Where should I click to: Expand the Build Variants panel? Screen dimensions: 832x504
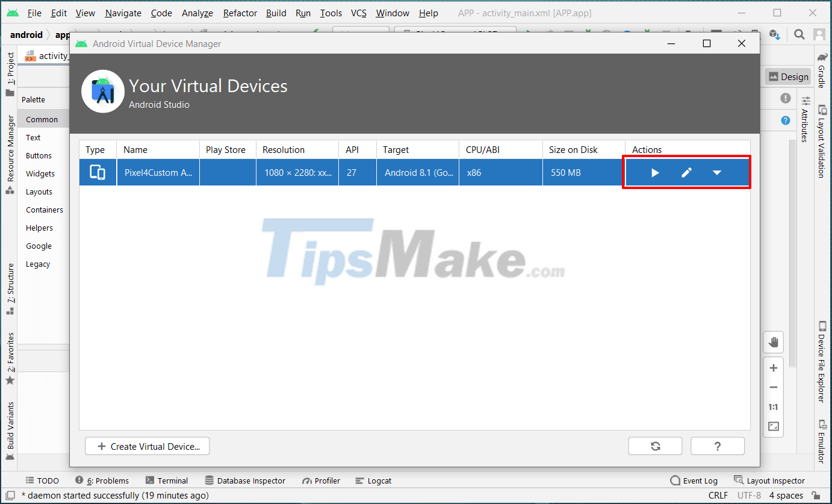point(9,425)
